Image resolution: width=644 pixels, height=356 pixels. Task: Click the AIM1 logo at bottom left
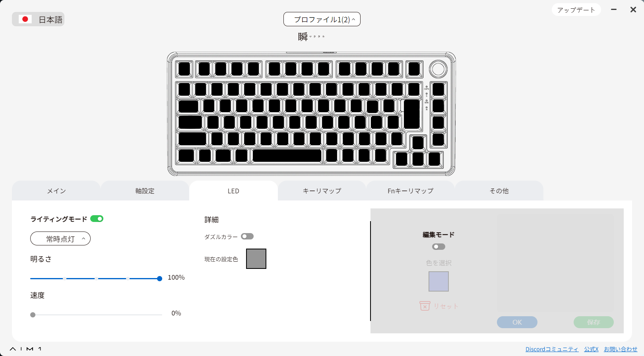[26, 349]
